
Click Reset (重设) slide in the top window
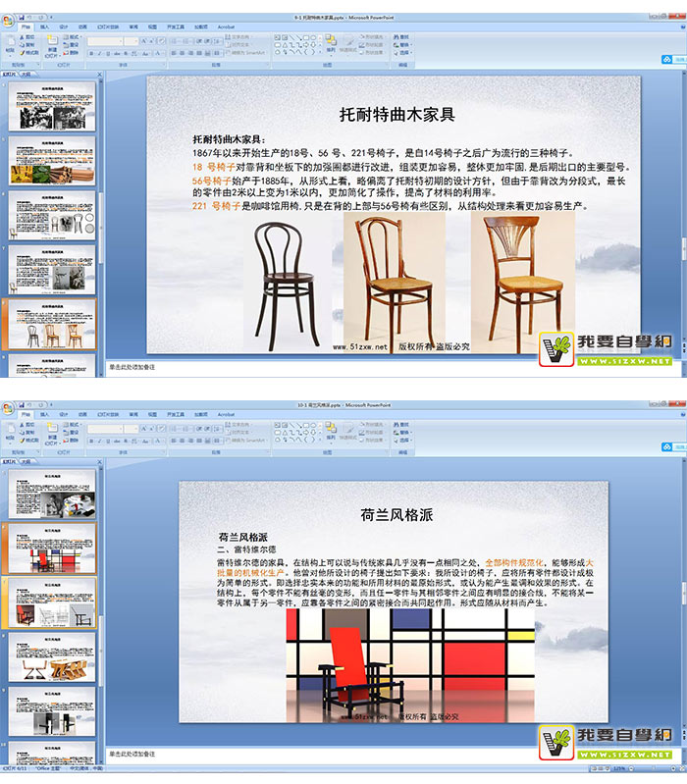pyautogui.click(x=71, y=44)
